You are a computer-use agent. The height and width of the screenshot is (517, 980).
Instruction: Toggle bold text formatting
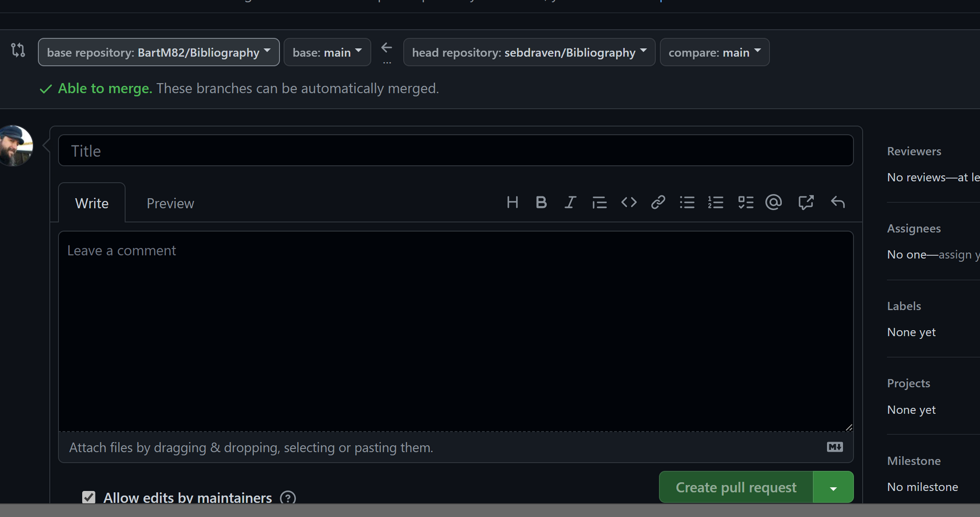click(541, 202)
